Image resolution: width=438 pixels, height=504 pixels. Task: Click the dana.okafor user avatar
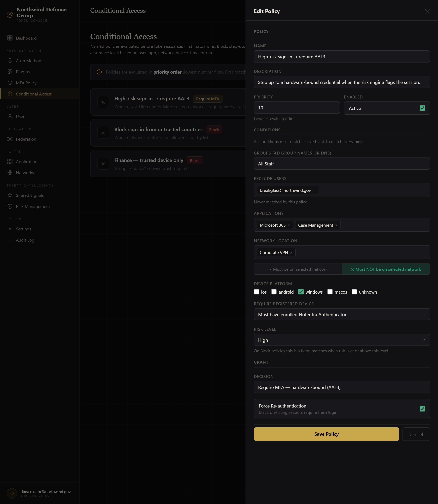[12, 493]
